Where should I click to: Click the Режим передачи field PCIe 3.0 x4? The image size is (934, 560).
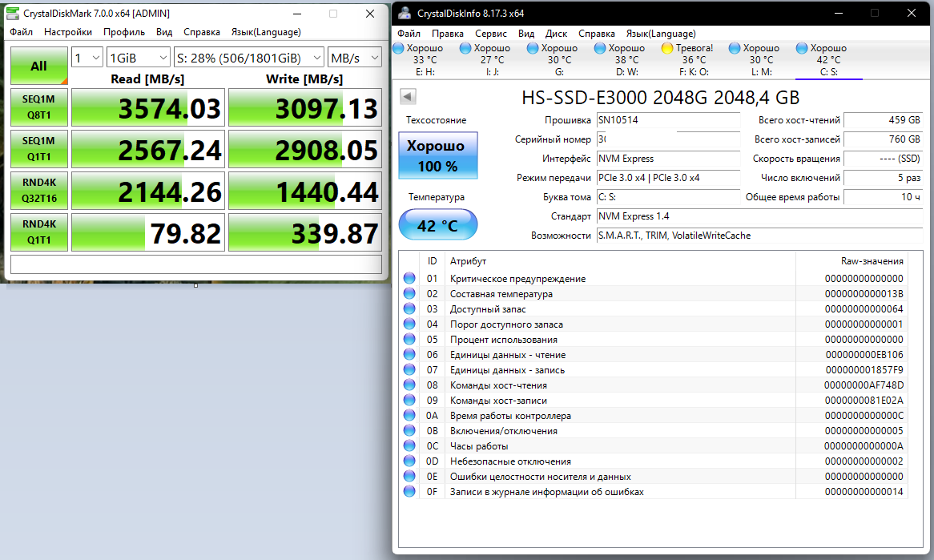668,178
